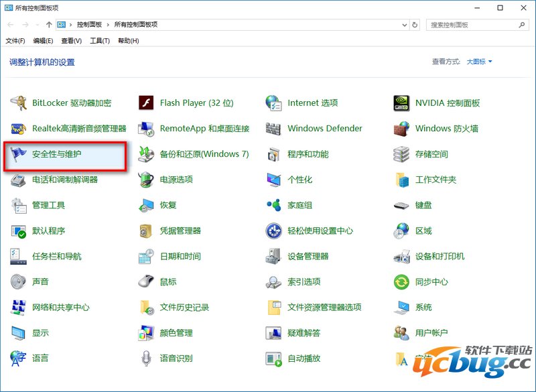The width and height of the screenshot is (536, 392).
Task: Click the 语音识别 microphone icon
Action: click(146, 358)
